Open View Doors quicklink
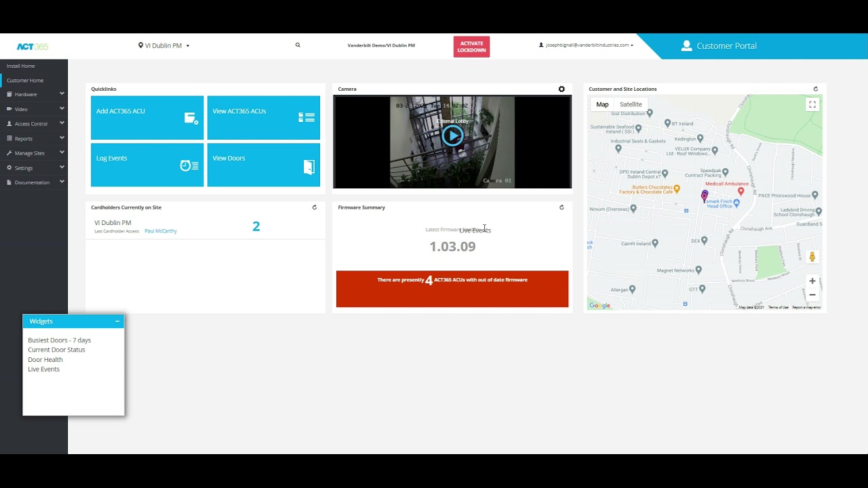Screen dimensions: 868x488 coord(264,165)
